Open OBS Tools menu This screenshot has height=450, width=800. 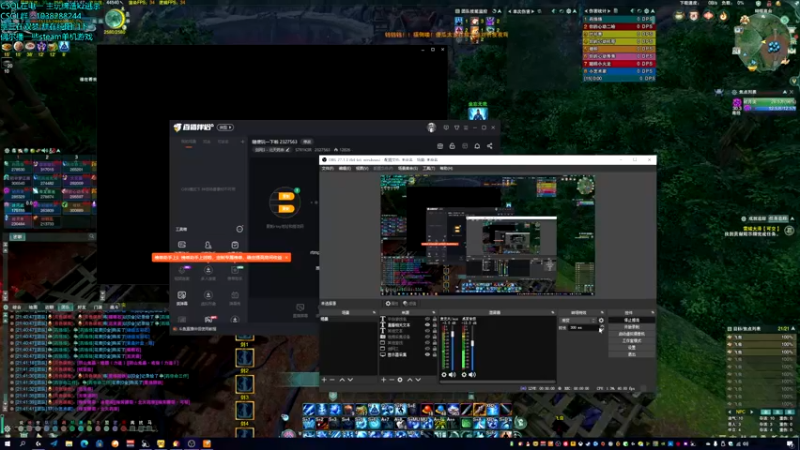(429, 168)
